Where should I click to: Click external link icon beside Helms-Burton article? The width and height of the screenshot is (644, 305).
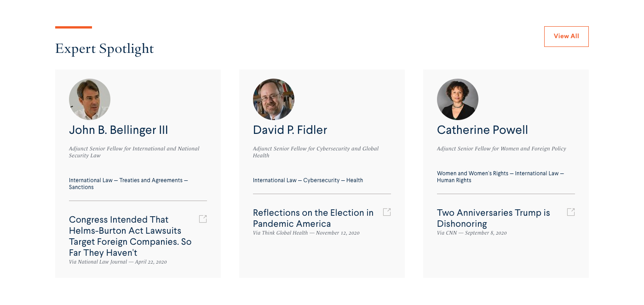(203, 219)
